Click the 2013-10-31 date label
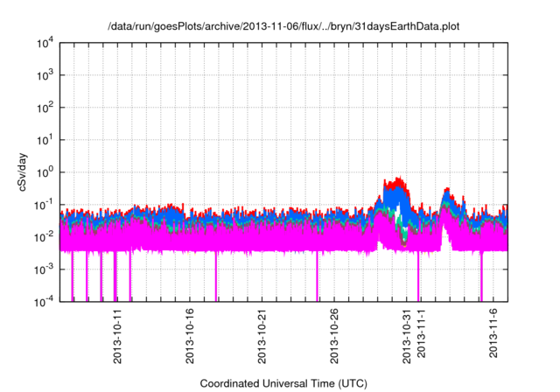This screenshot has height=392, width=560. [407, 337]
